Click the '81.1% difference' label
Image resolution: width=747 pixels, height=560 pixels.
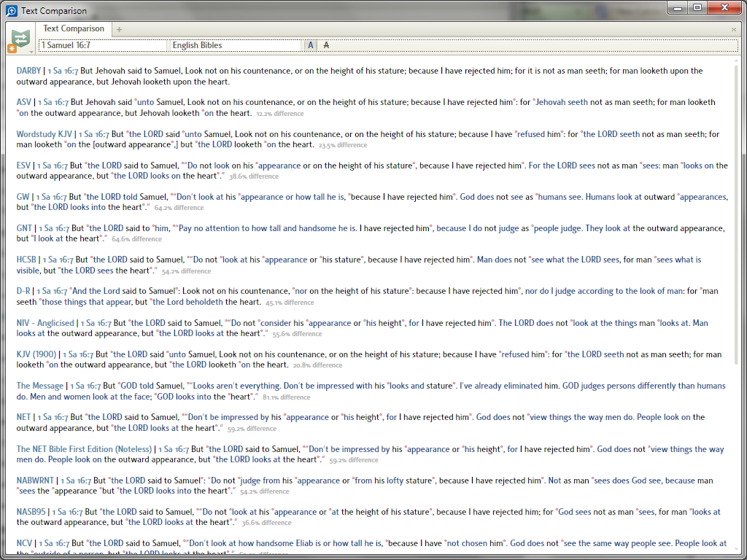click(286, 397)
